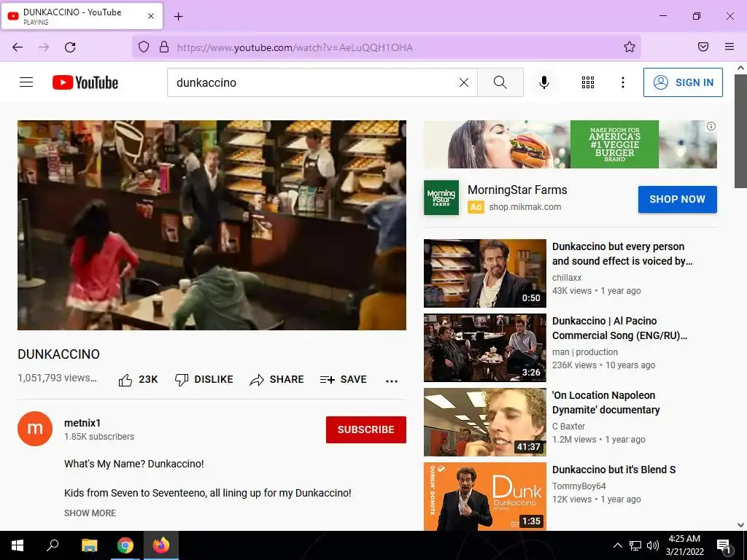Subscribe to metnix1 channel
Screen dimensions: 747x560
(366, 429)
